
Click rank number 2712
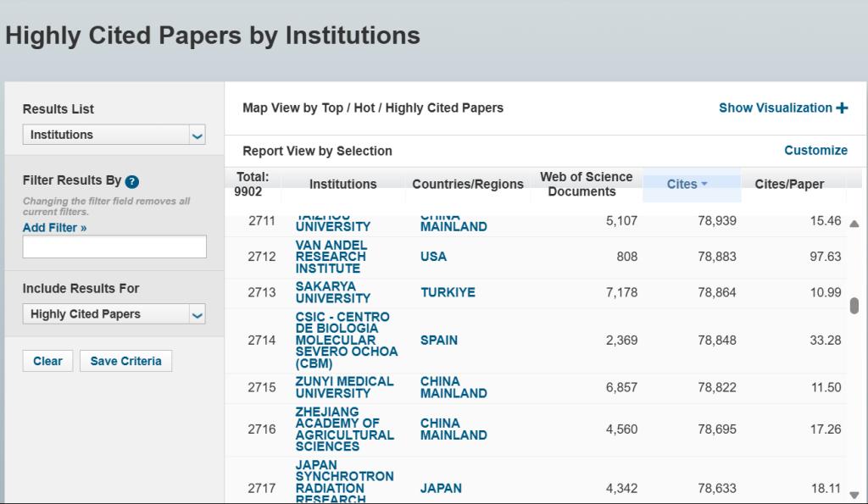coord(261,257)
